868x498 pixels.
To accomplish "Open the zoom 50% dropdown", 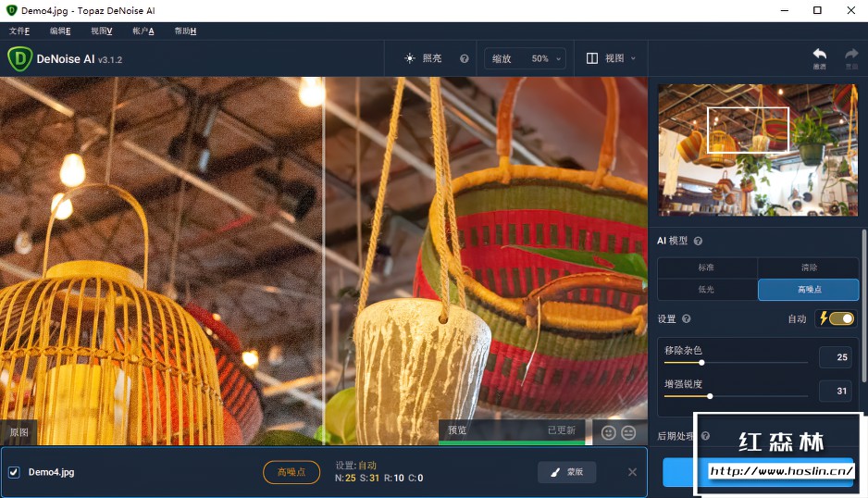I will [525, 58].
